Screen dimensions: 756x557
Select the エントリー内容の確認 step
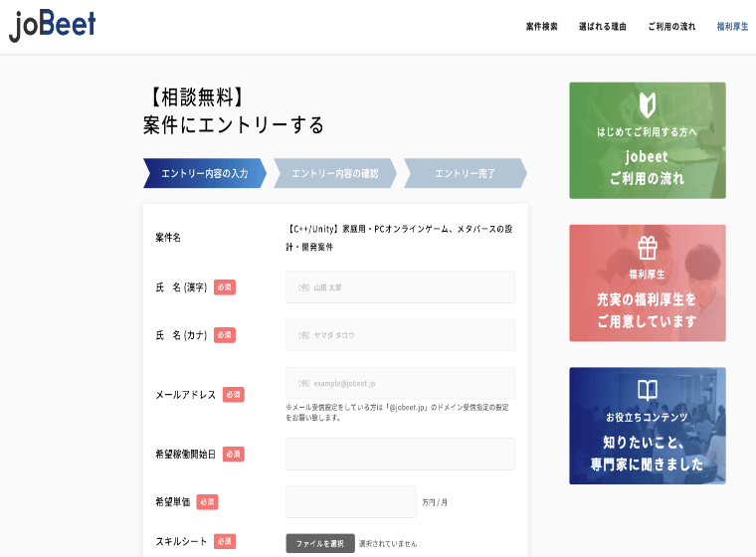335,173
